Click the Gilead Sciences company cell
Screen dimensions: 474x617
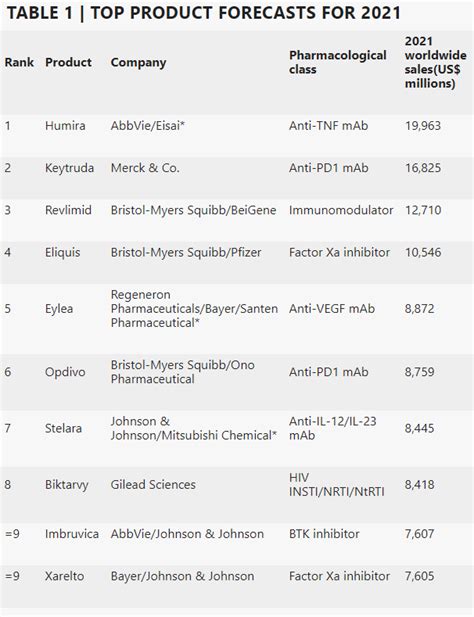click(153, 484)
